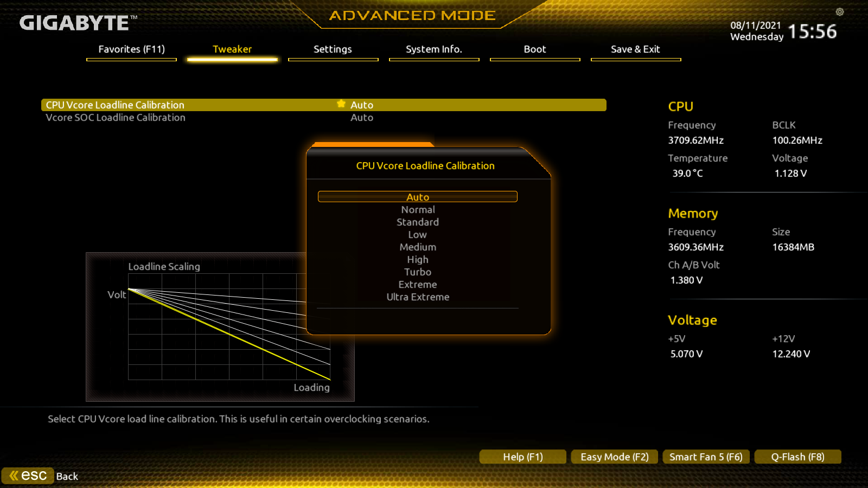Select the Auto option in the popup list

418,197
